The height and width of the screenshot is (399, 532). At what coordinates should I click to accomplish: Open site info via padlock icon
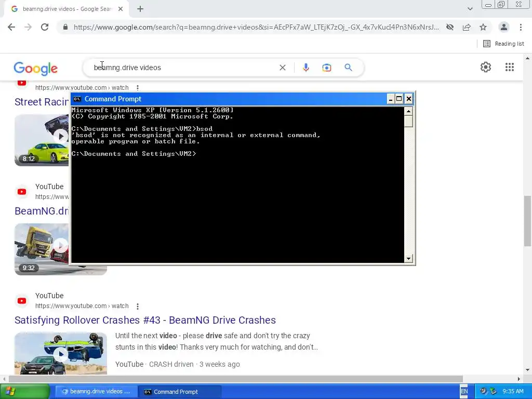click(65, 27)
